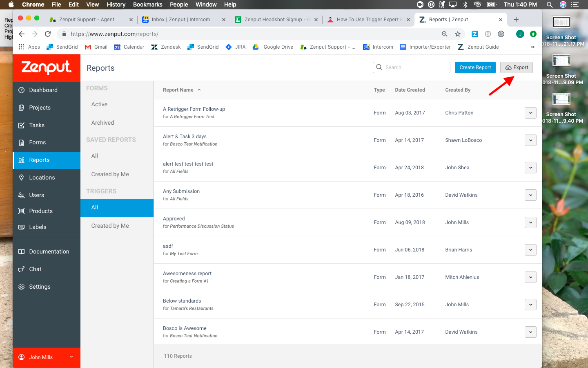
Task: Open the History menu in menu bar
Action: pyautogui.click(x=116, y=4)
